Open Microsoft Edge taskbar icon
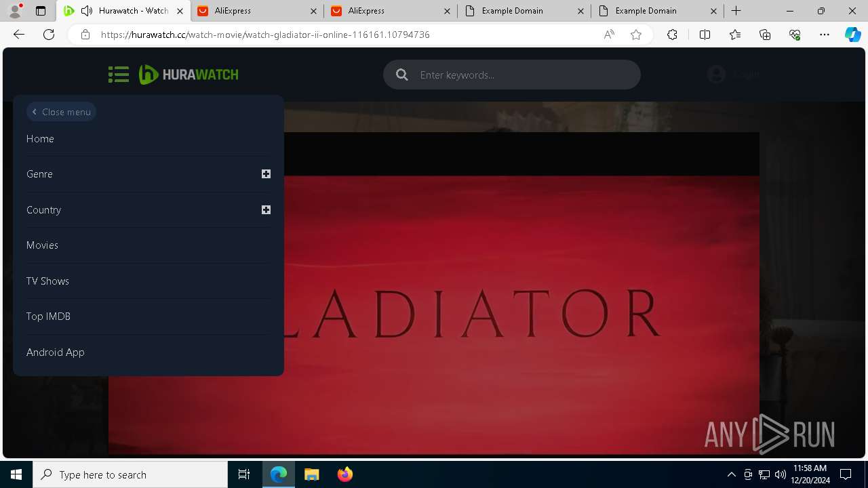Screen dimensions: 868x488 click(279, 474)
